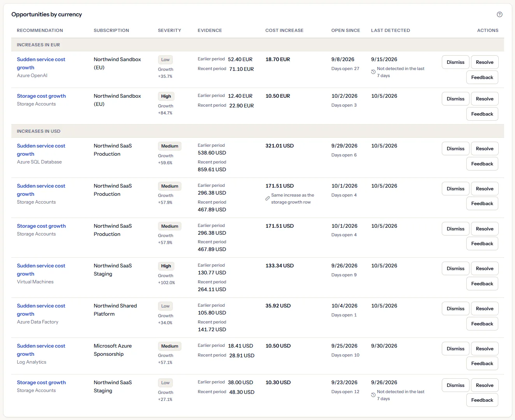This screenshot has height=420, width=515.
Task: Open Sudden service cost growth link for Azure OpenAI
Action: [41, 63]
